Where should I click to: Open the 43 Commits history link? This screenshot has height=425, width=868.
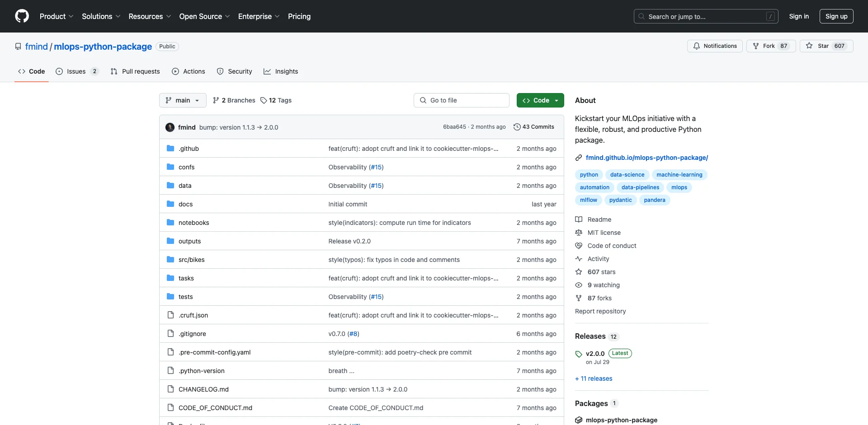tap(534, 127)
